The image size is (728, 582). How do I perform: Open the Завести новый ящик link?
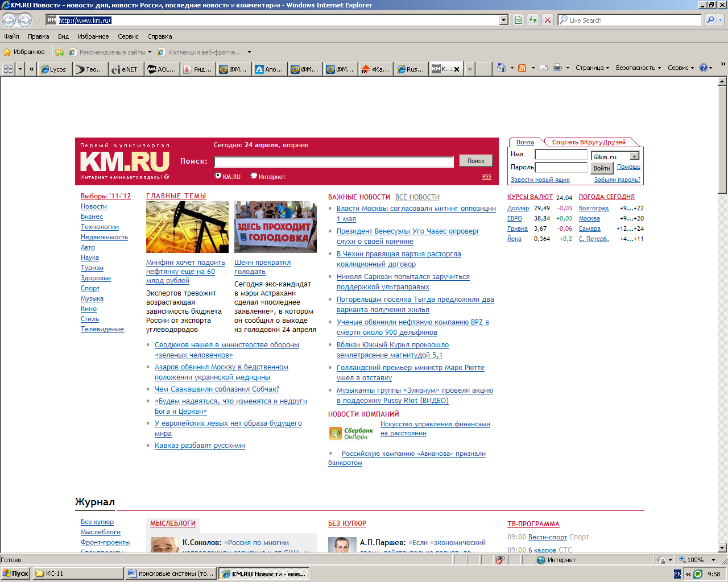point(540,180)
